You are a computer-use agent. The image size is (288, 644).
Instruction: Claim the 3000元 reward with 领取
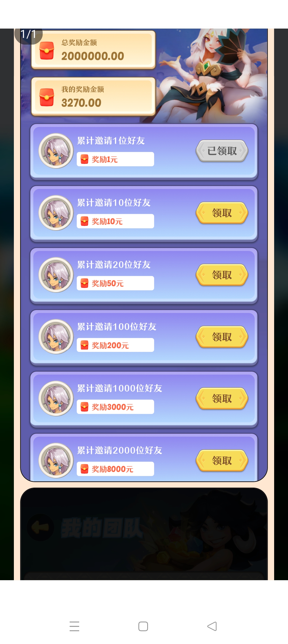click(x=222, y=398)
